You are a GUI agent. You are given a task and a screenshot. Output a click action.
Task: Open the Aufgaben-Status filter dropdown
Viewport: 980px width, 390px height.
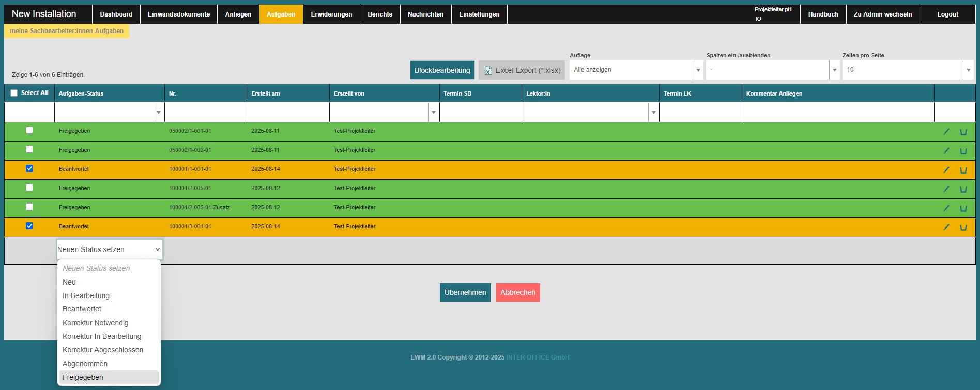click(x=109, y=112)
